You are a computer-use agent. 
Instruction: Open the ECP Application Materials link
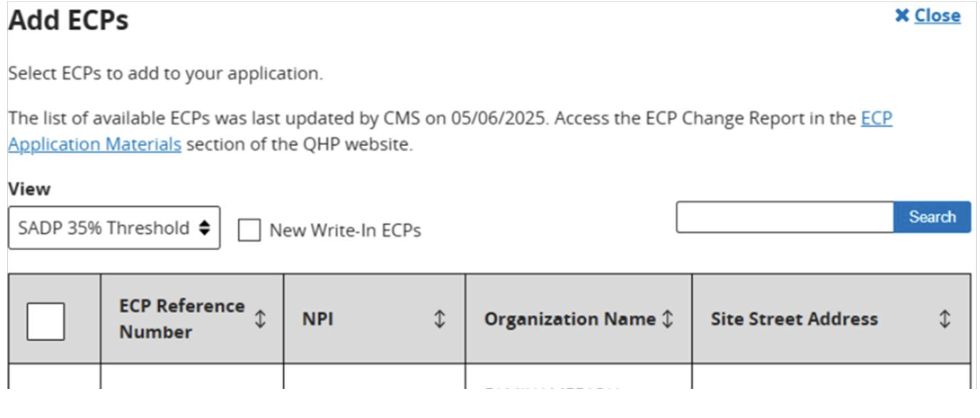click(95, 144)
